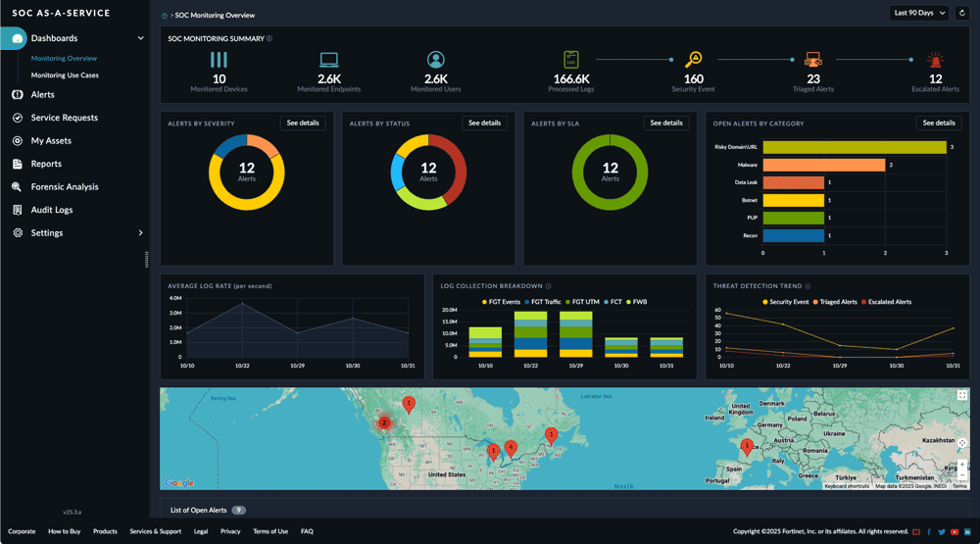Viewport: 980px width, 544px height.
Task: Click the LinkedIn icon in the footer
Action: click(966, 531)
